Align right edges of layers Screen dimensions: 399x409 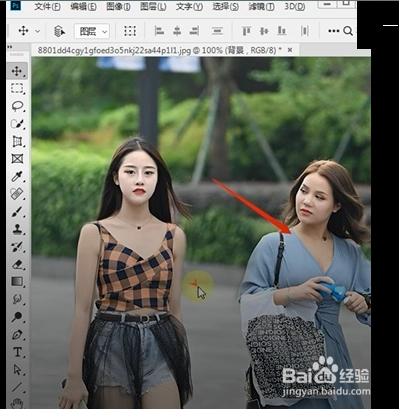coord(194,31)
